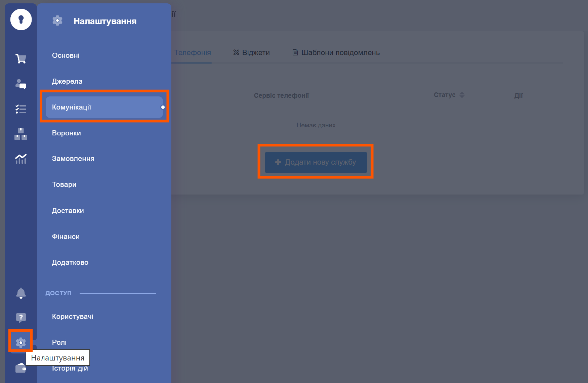Open the tasks checklist icon

tap(21, 109)
